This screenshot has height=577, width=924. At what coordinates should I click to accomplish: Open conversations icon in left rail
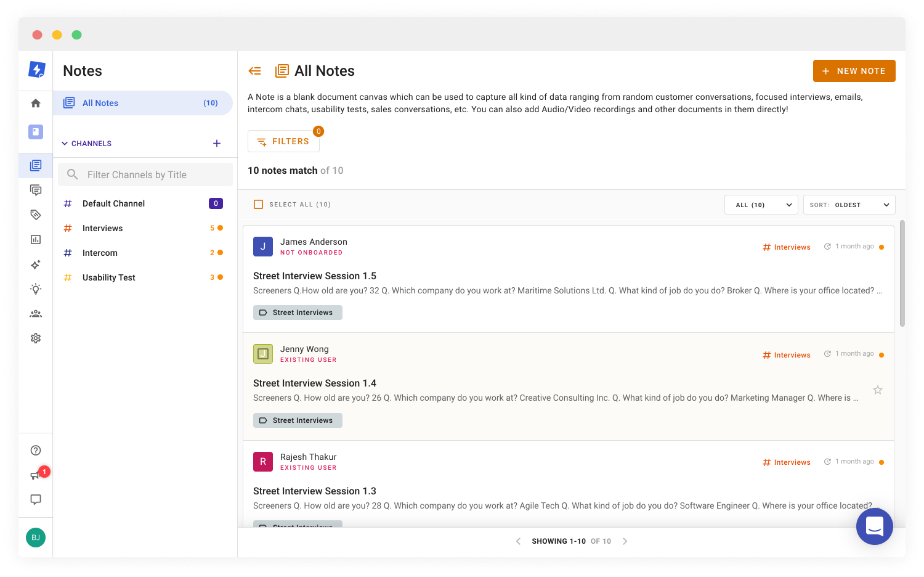pos(36,190)
